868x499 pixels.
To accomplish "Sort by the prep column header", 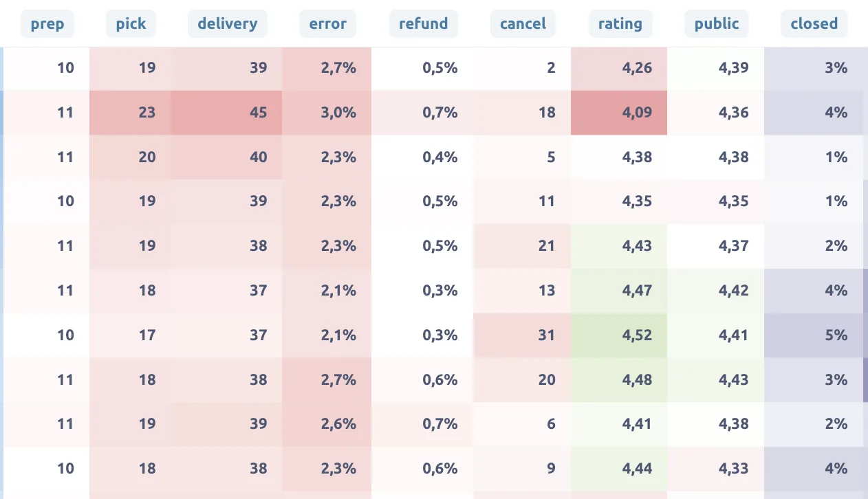I will [x=47, y=24].
